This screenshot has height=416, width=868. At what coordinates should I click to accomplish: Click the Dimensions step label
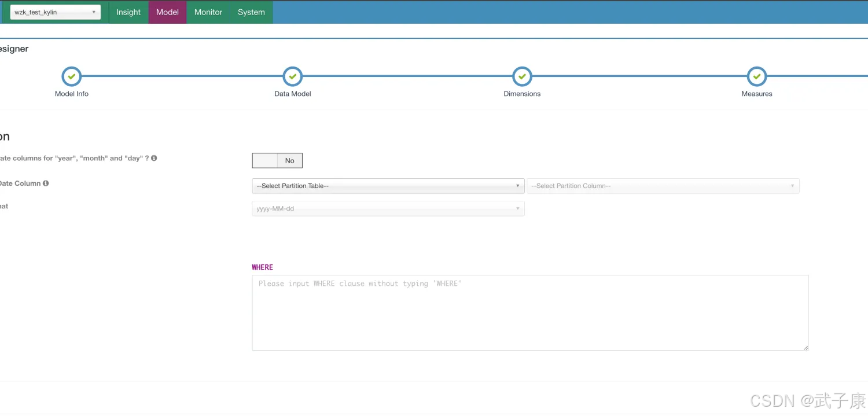click(522, 94)
